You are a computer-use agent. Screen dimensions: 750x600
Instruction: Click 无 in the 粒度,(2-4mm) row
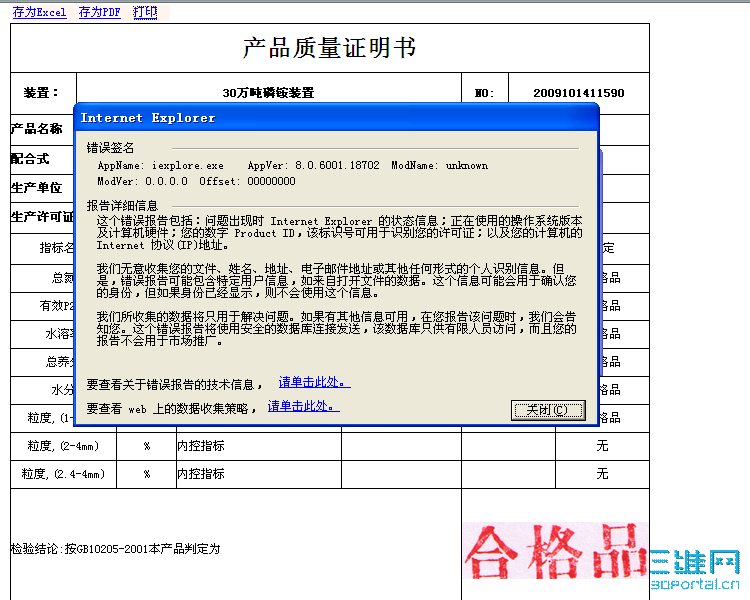pyautogui.click(x=602, y=446)
